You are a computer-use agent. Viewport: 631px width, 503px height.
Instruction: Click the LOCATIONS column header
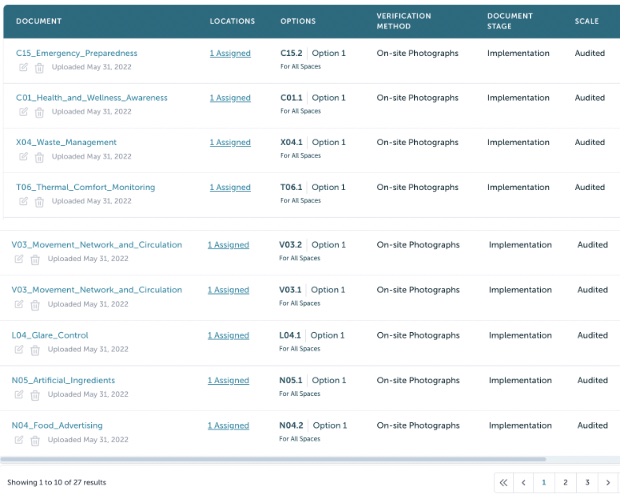click(x=232, y=21)
